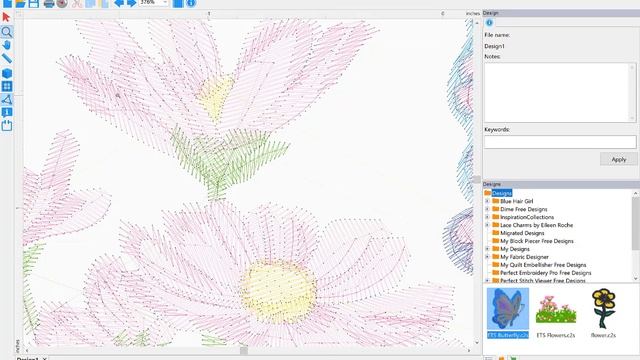Click the blue 3D cube tool
640x360 pixels.
[7, 73]
